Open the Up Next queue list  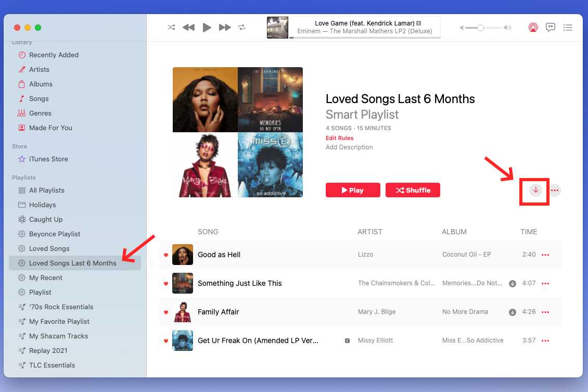point(568,27)
